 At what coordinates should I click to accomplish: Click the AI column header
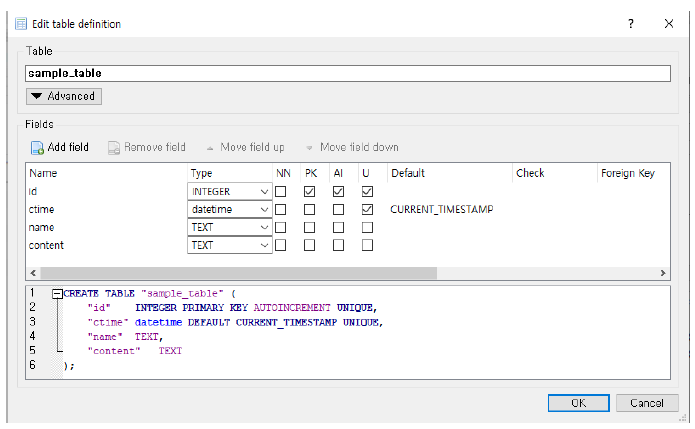344,173
